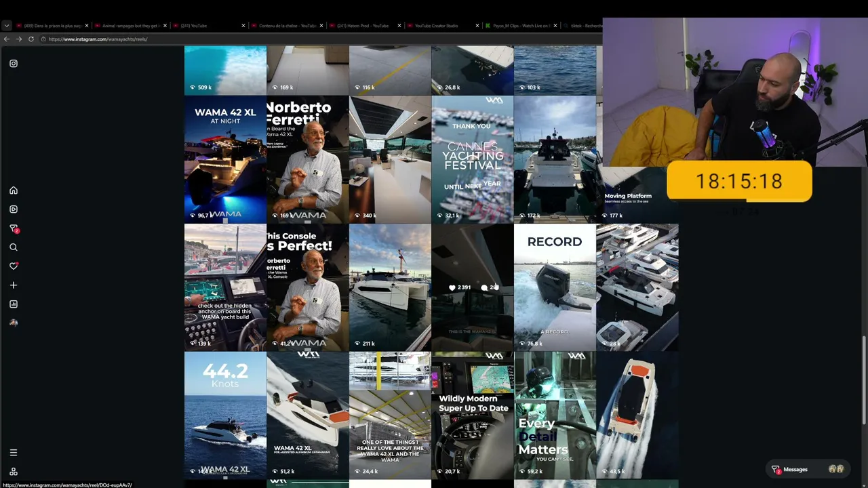Image resolution: width=868 pixels, height=488 pixels.
Task: Close the 'Psyco_M Clips' tab
Action: (x=555, y=26)
